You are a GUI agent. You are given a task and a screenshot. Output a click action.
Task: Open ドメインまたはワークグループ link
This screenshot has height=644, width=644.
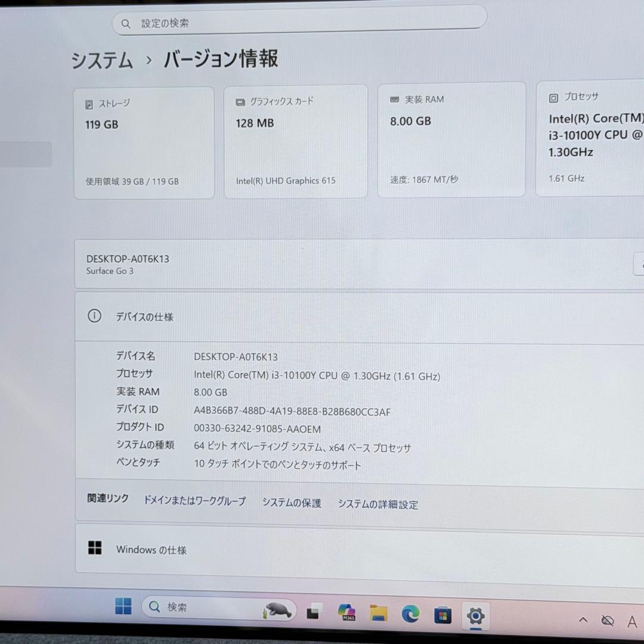point(194,501)
